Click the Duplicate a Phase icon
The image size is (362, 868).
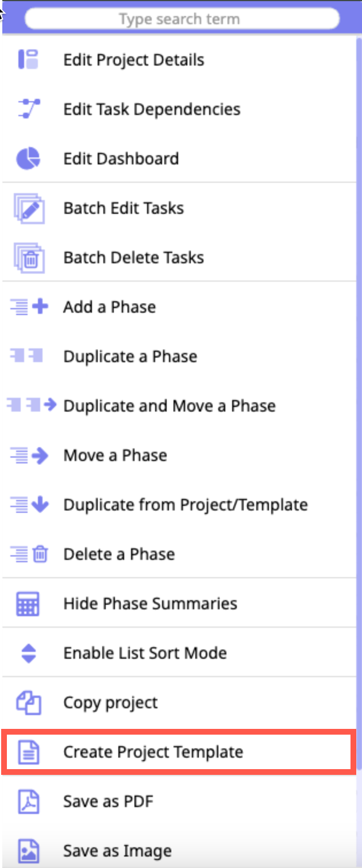27,356
